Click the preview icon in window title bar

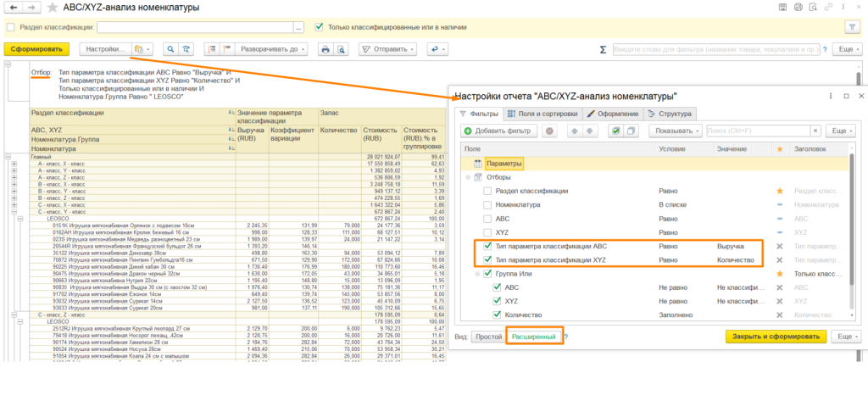coord(813,8)
